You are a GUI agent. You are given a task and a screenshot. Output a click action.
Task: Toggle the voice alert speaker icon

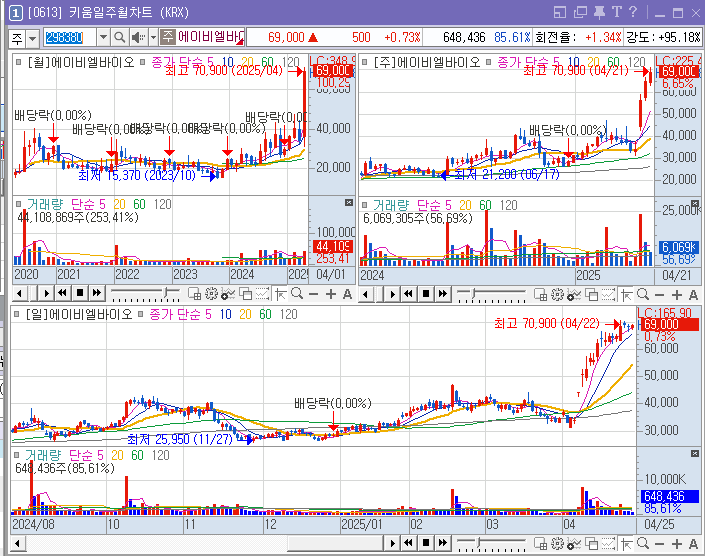point(138,37)
